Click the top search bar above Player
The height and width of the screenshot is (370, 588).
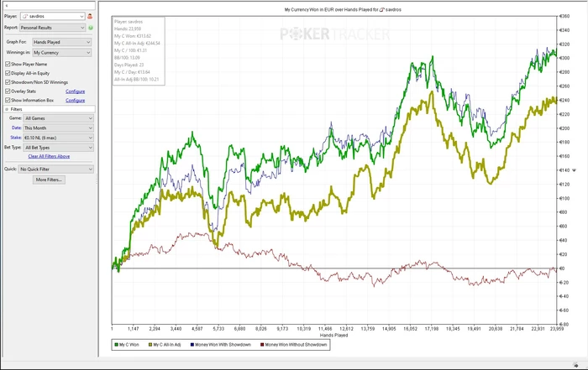(50, 6)
